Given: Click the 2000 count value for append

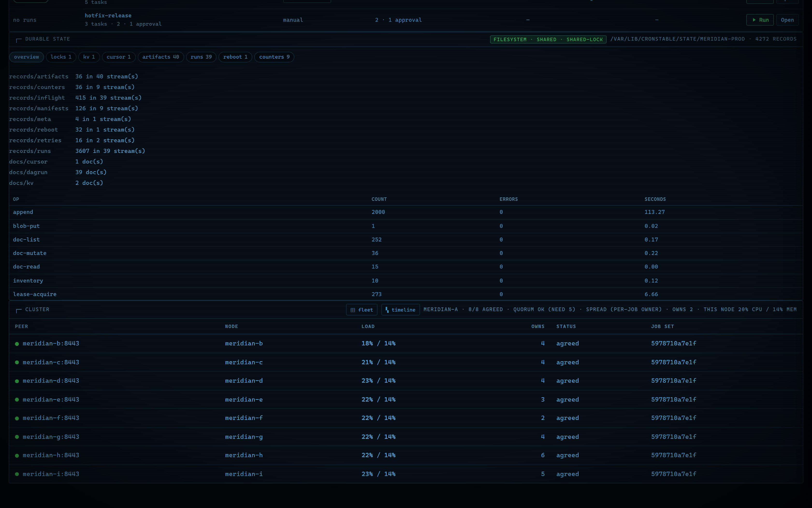Looking at the screenshot, I should coord(378,212).
